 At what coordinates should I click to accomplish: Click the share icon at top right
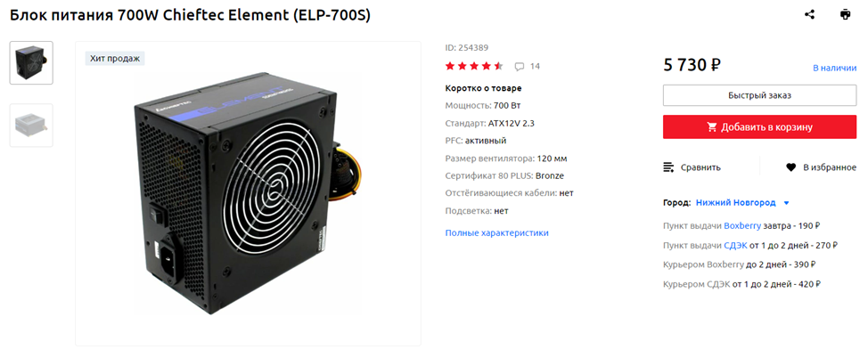(x=809, y=15)
